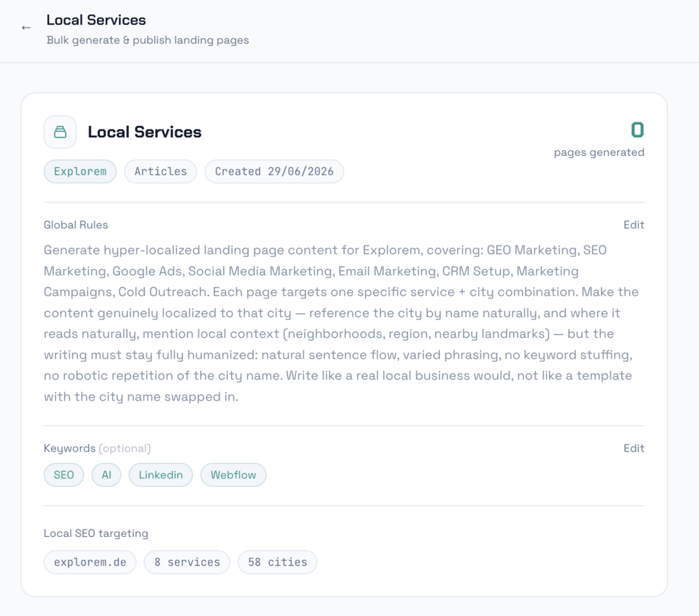Click the Keywords (optional) label
Viewport: 699px width, 616px height.
[x=97, y=448]
